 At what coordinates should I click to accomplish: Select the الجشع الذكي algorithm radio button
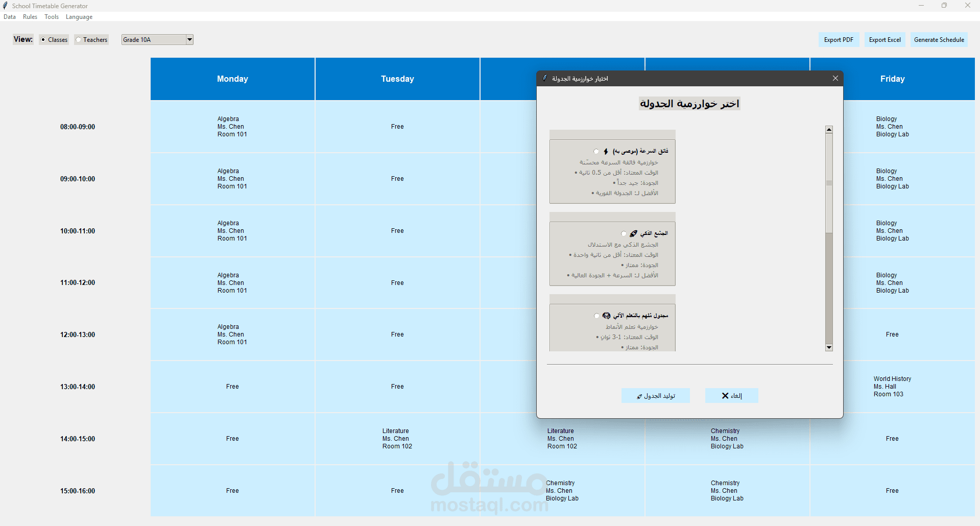coord(623,233)
